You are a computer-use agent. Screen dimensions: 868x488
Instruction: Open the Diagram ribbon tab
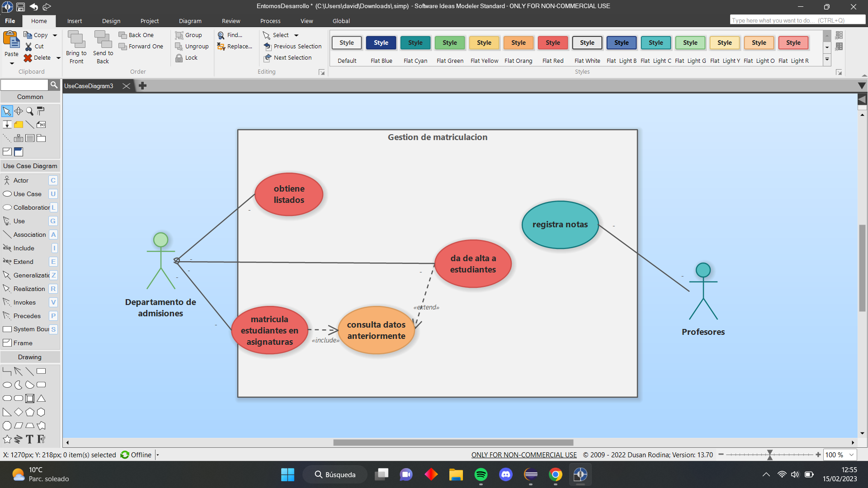pos(190,21)
